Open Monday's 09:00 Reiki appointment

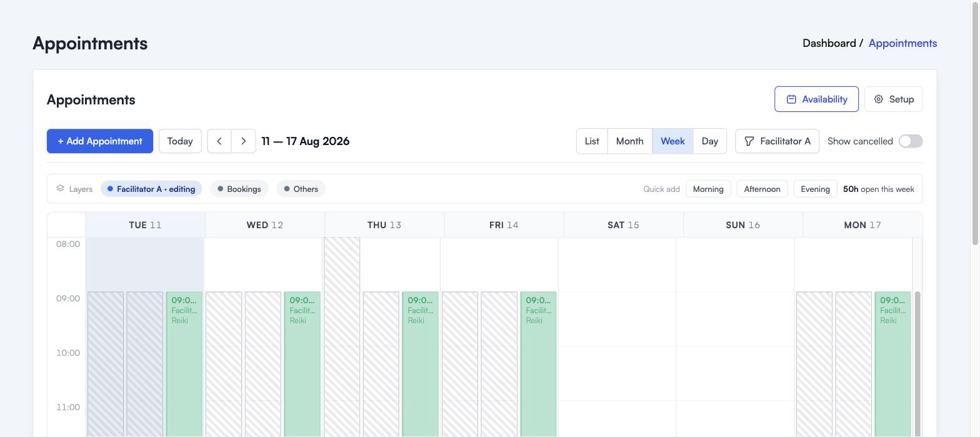click(x=893, y=364)
